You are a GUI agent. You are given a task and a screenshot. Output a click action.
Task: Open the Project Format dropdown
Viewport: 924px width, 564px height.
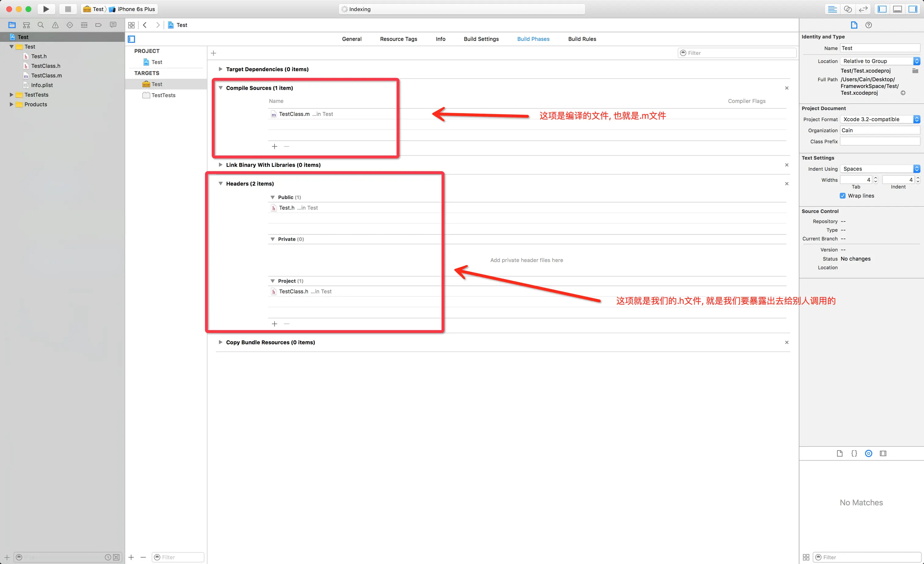(x=880, y=119)
